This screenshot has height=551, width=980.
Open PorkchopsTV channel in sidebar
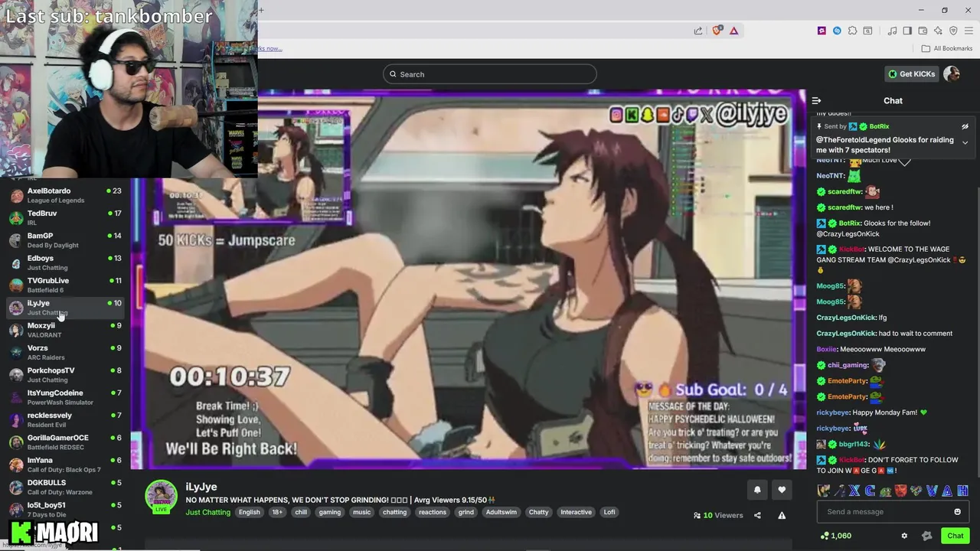(x=65, y=374)
